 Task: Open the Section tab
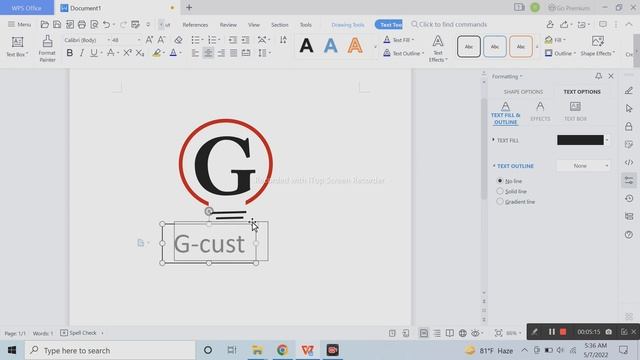pos(280,25)
